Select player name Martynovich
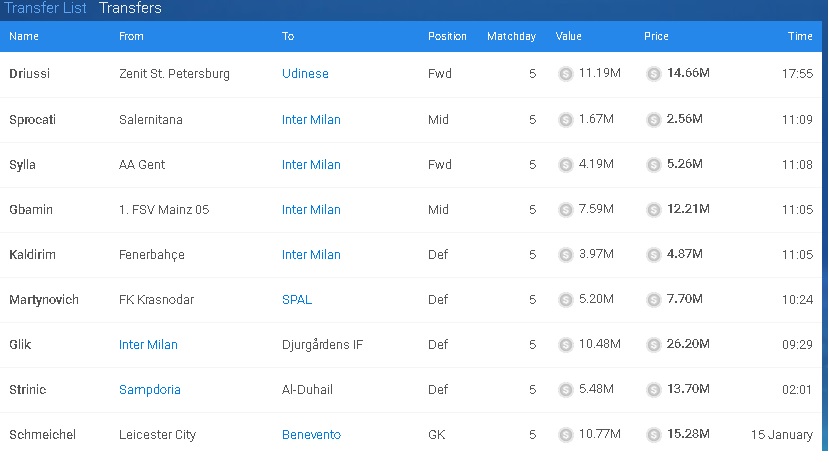This screenshot has width=829, height=463. point(44,300)
